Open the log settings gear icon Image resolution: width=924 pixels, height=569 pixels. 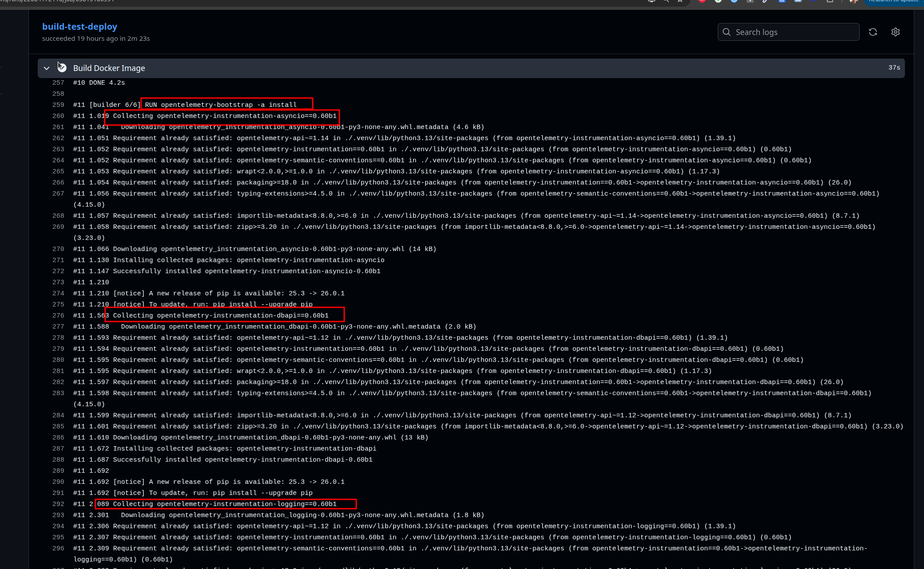point(895,32)
